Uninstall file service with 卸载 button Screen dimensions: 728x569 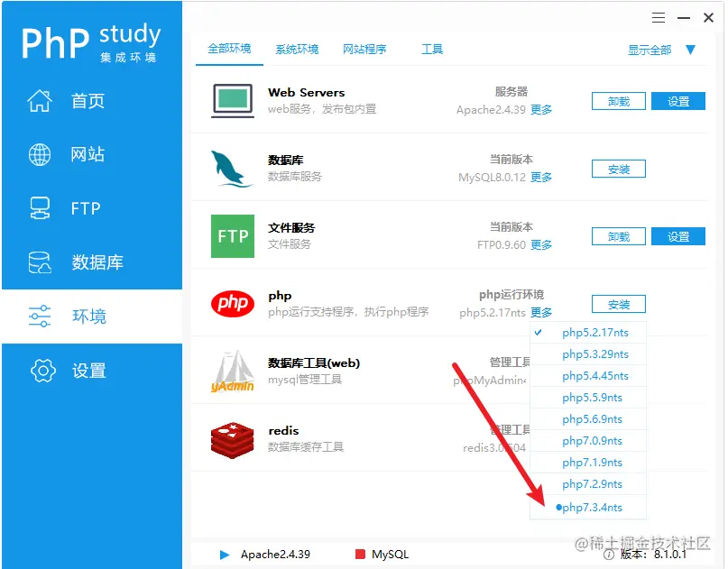[x=619, y=236]
